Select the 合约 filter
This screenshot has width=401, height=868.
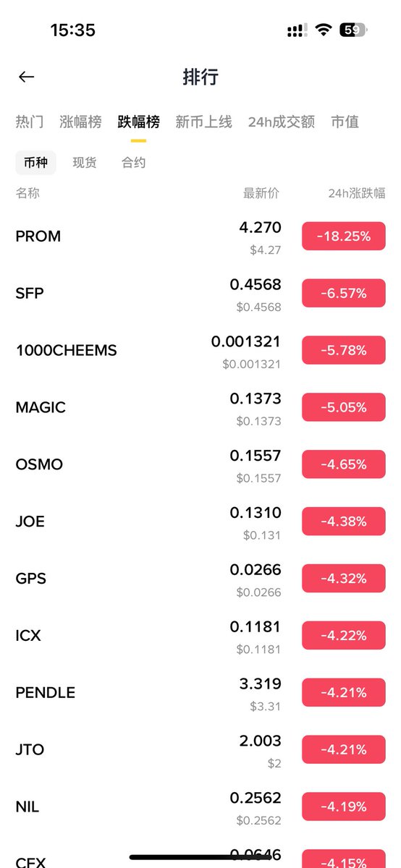coord(134,163)
